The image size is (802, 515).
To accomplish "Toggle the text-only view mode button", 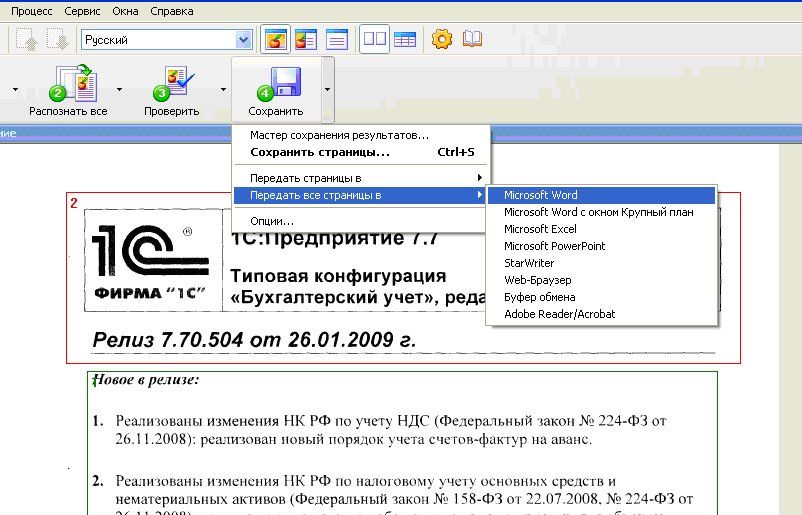I will [x=337, y=40].
